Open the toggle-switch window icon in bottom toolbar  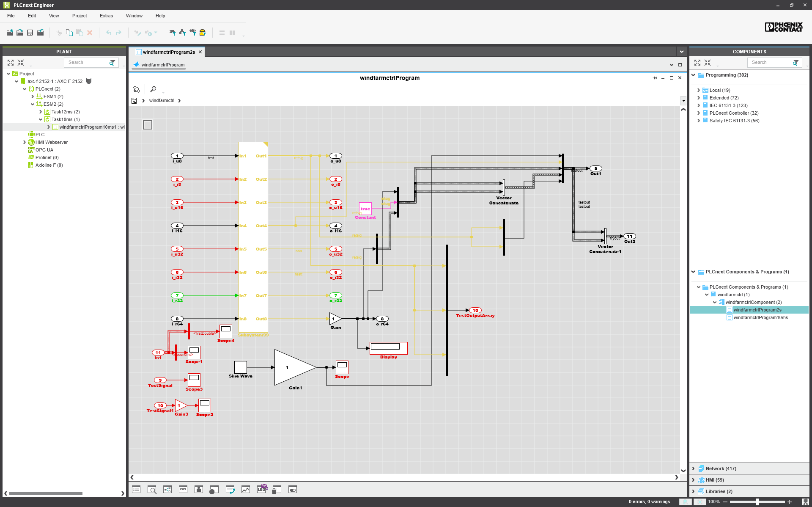(x=293, y=490)
